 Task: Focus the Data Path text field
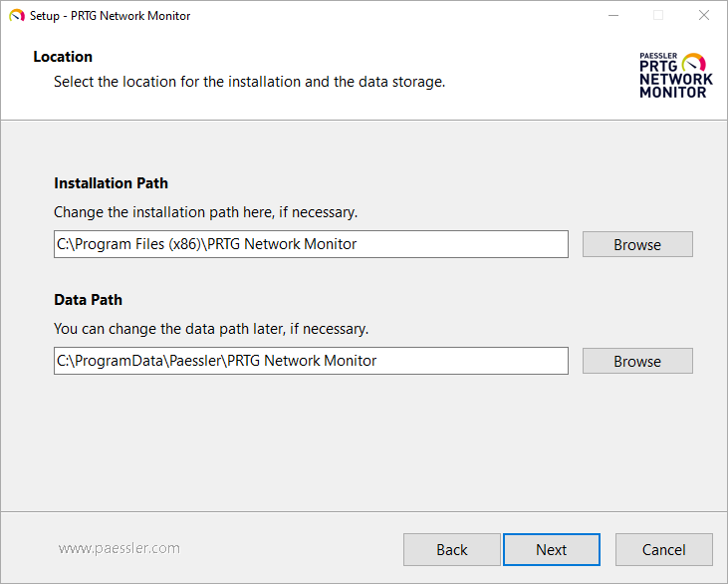click(311, 361)
